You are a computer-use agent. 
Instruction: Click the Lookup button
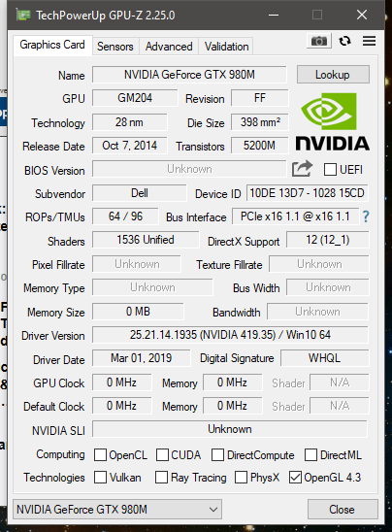coord(333,75)
